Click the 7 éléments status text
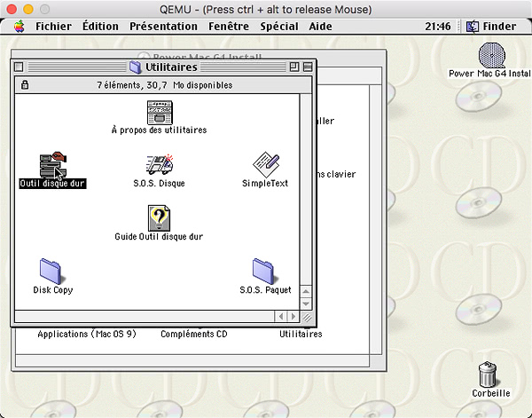 [x=165, y=85]
